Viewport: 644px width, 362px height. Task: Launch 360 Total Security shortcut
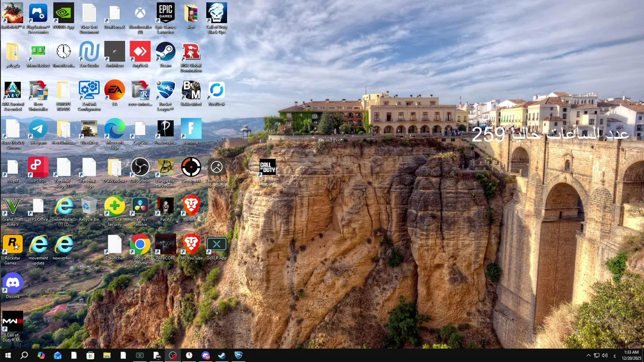[115, 212]
